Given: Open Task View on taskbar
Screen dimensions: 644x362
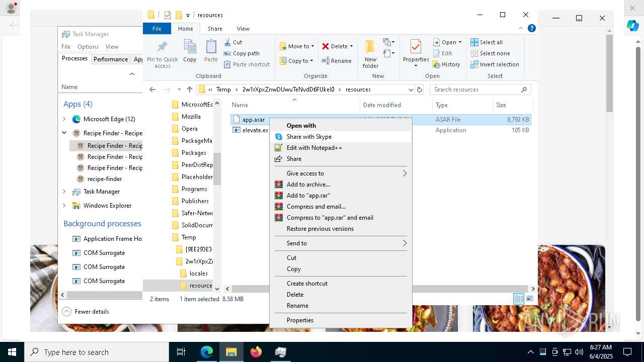Looking at the screenshot, I should coord(181,352).
